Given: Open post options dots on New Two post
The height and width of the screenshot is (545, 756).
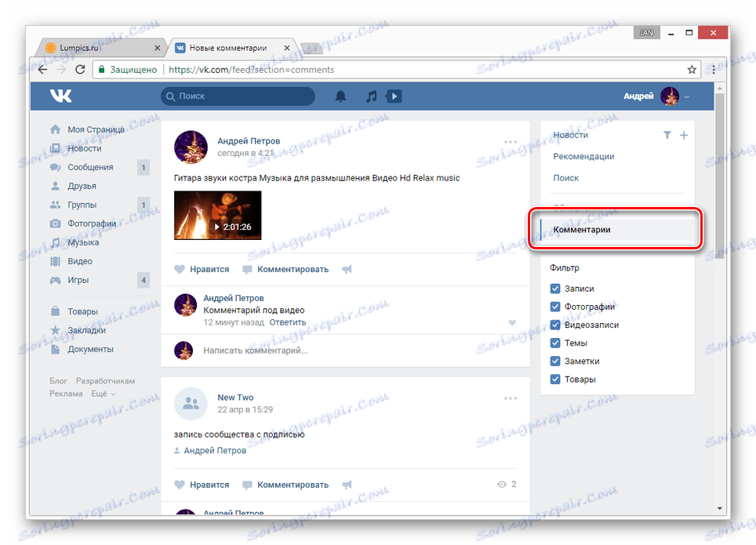Looking at the screenshot, I should 511,398.
